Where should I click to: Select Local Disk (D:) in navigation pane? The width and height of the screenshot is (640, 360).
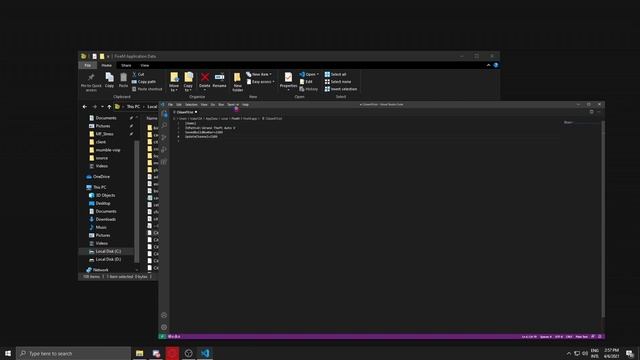[x=105, y=260]
